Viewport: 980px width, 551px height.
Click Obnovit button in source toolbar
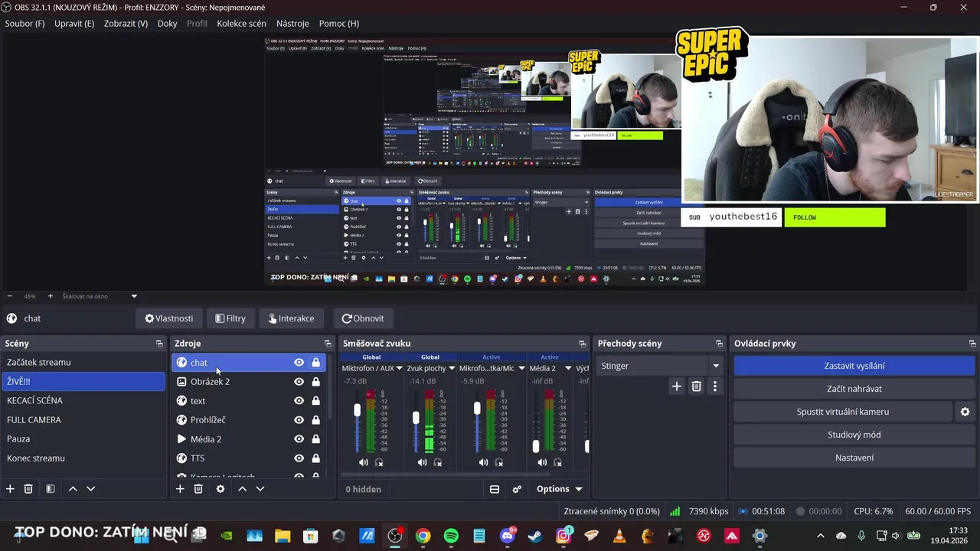[363, 318]
